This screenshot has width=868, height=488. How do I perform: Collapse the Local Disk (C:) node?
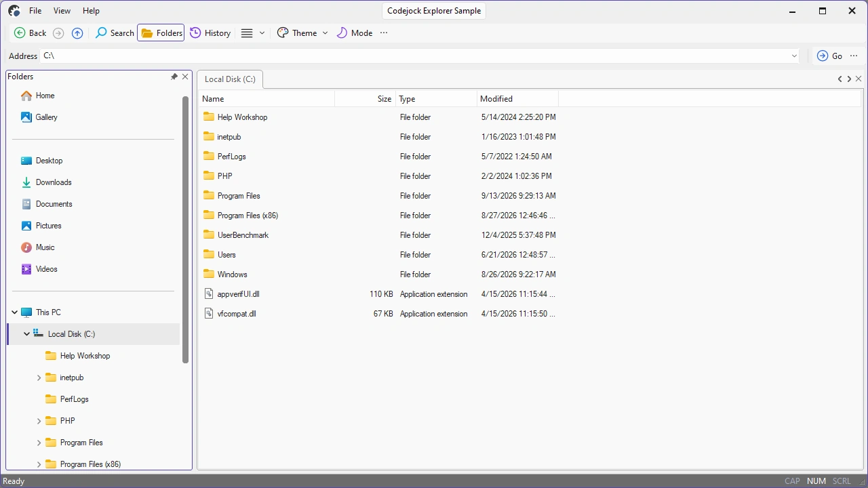tap(26, 334)
